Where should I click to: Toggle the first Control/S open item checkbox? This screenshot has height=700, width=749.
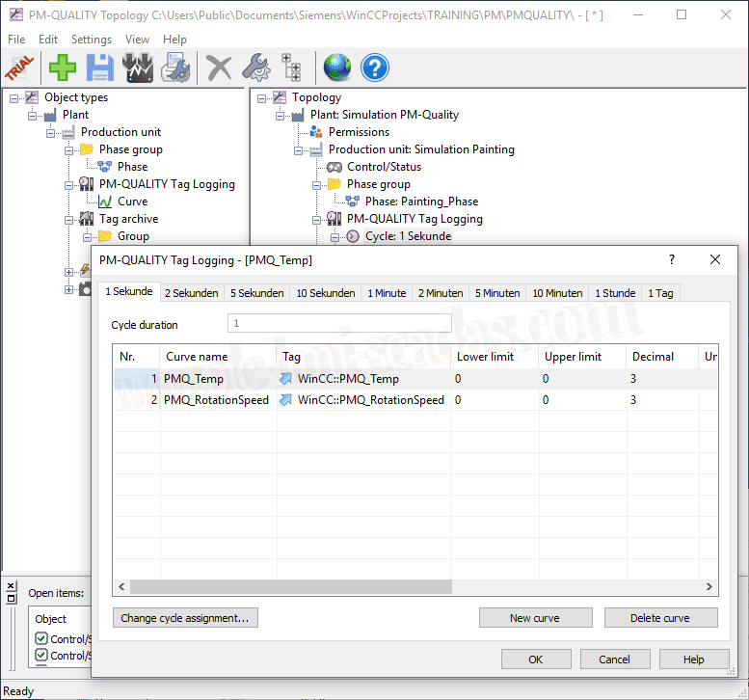[40, 638]
